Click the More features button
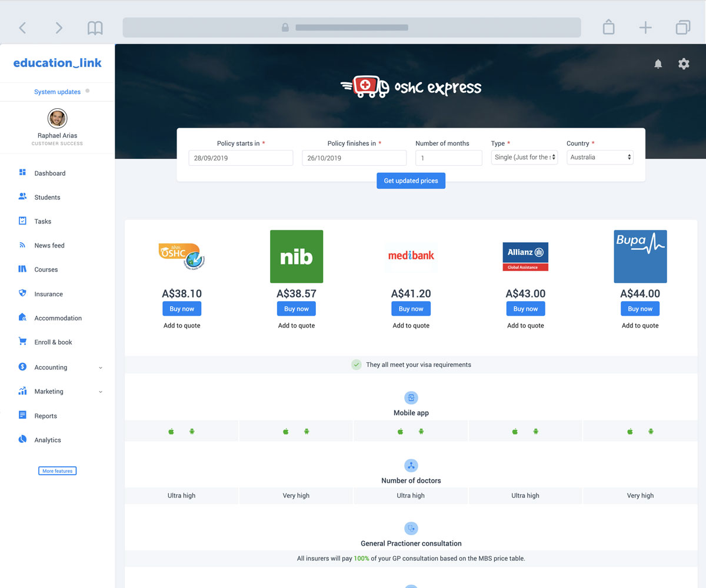 pos(57,471)
